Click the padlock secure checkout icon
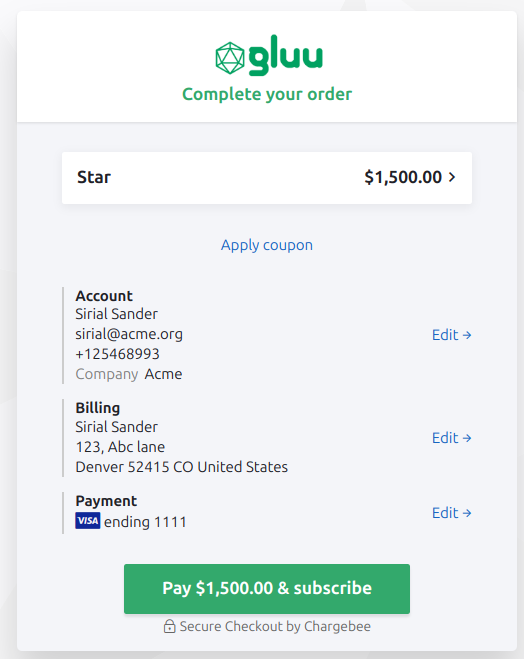524x659 pixels. click(169, 626)
